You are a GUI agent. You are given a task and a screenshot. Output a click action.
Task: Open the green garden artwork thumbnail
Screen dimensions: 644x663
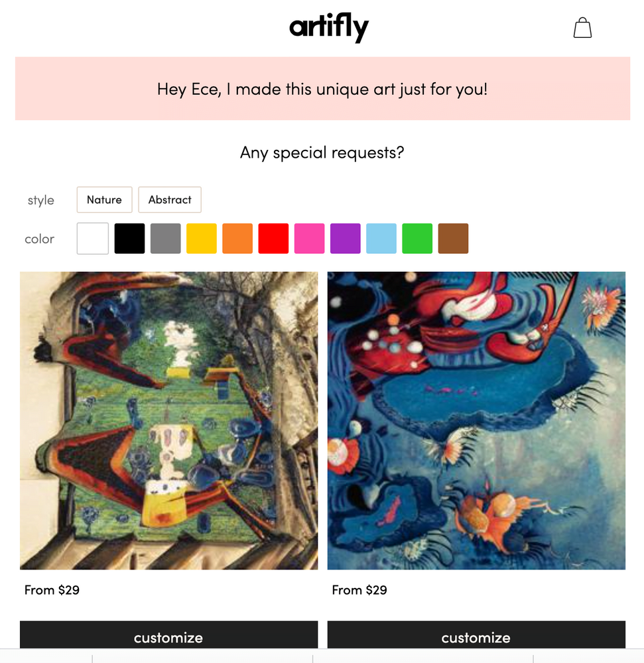(168, 420)
